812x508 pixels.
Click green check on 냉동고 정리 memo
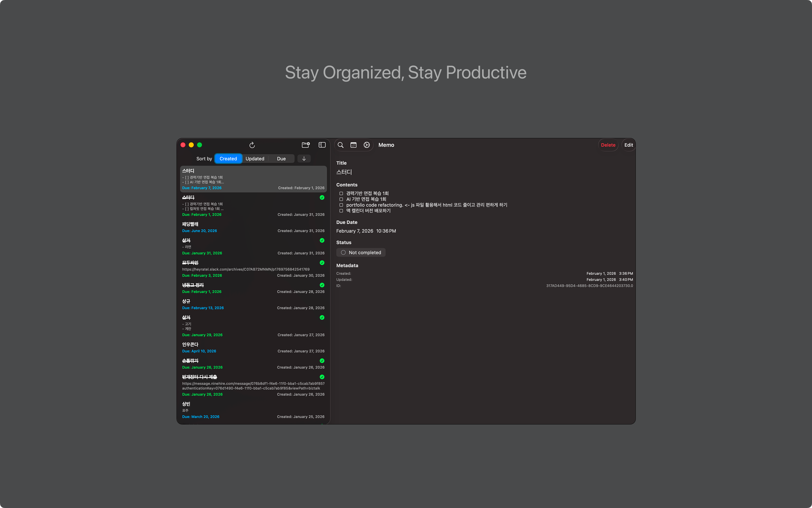point(322,285)
